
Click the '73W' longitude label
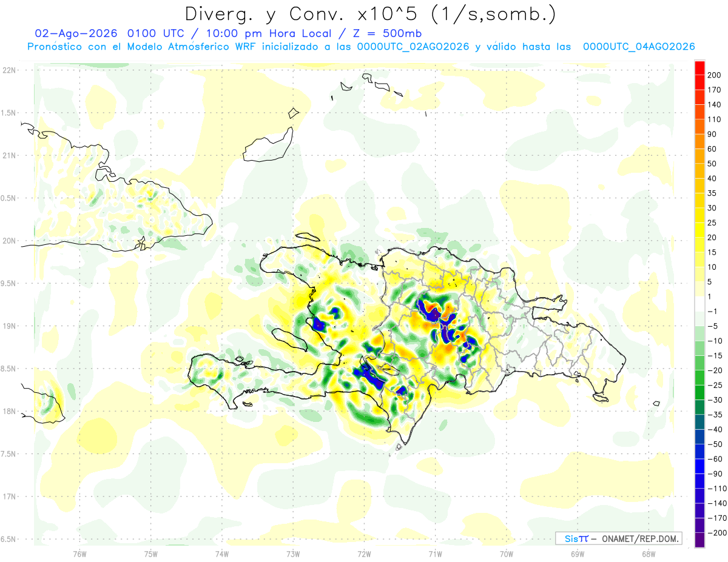pos(293,554)
